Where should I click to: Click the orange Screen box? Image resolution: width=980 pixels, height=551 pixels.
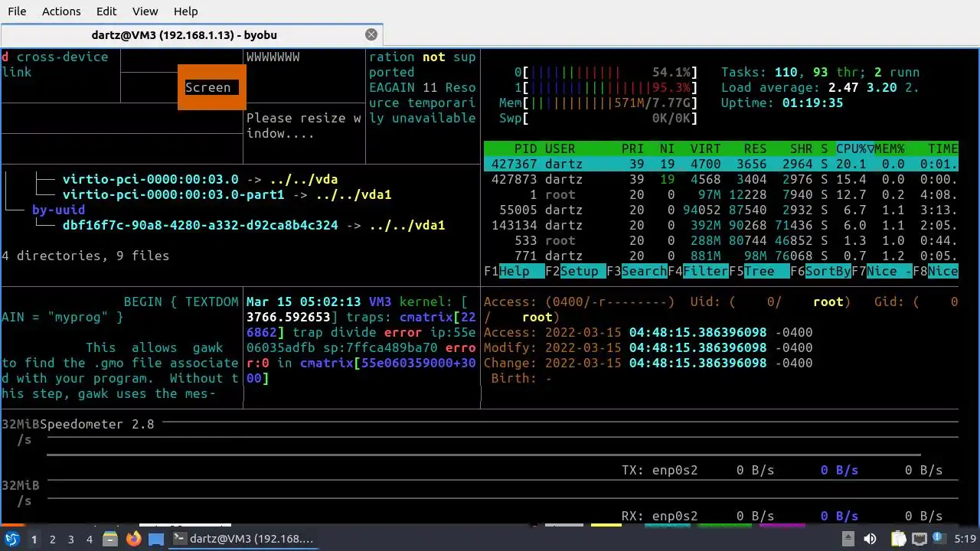pyautogui.click(x=212, y=87)
